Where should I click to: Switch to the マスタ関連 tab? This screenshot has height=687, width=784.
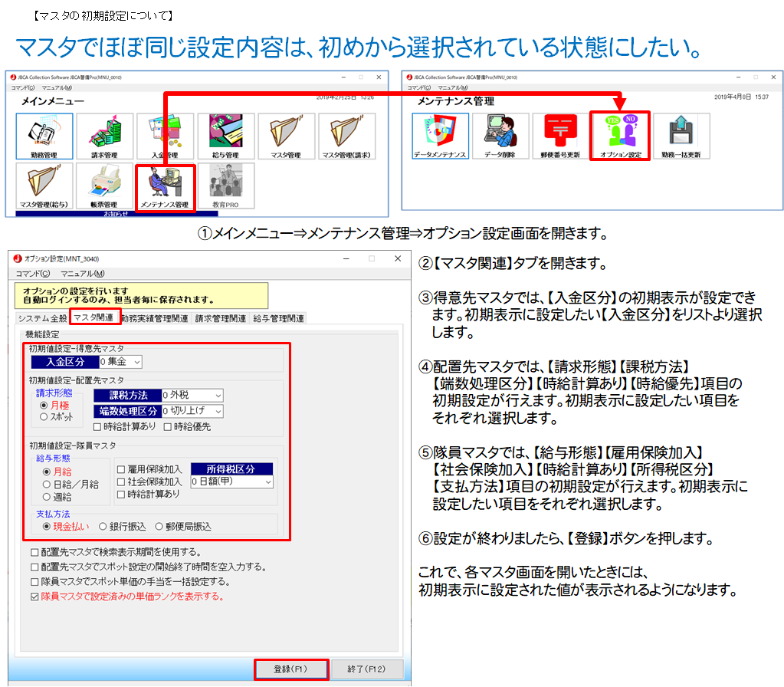94,318
